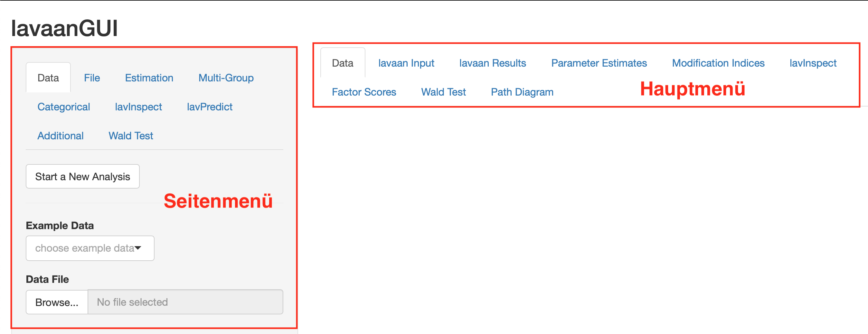Open the lavaan Results tab
Screen dimensions: 868x334
pyautogui.click(x=492, y=63)
